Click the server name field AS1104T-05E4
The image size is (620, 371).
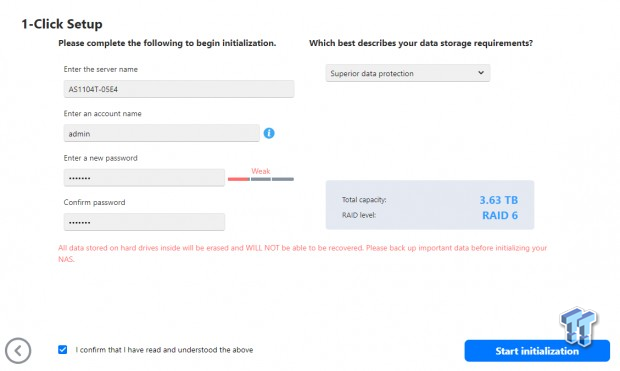(179, 89)
